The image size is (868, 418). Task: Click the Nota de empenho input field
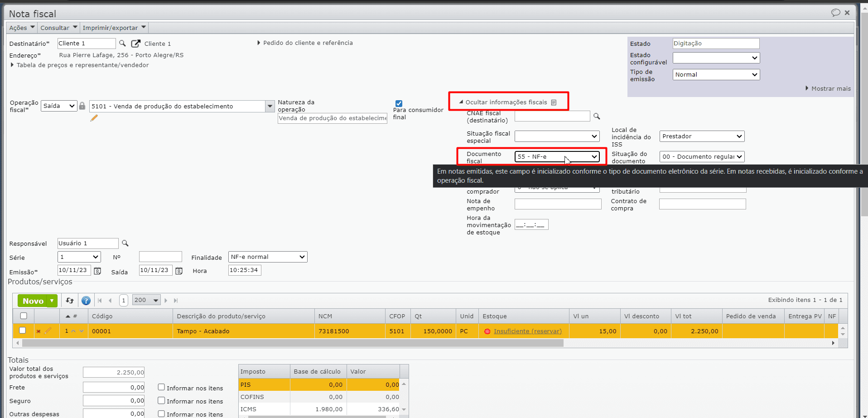(x=558, y=204)
